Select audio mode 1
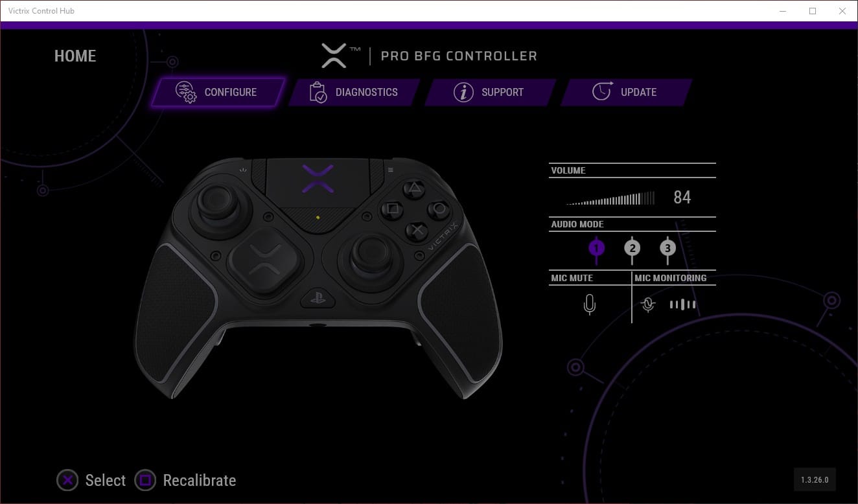 tap(597, 248)
